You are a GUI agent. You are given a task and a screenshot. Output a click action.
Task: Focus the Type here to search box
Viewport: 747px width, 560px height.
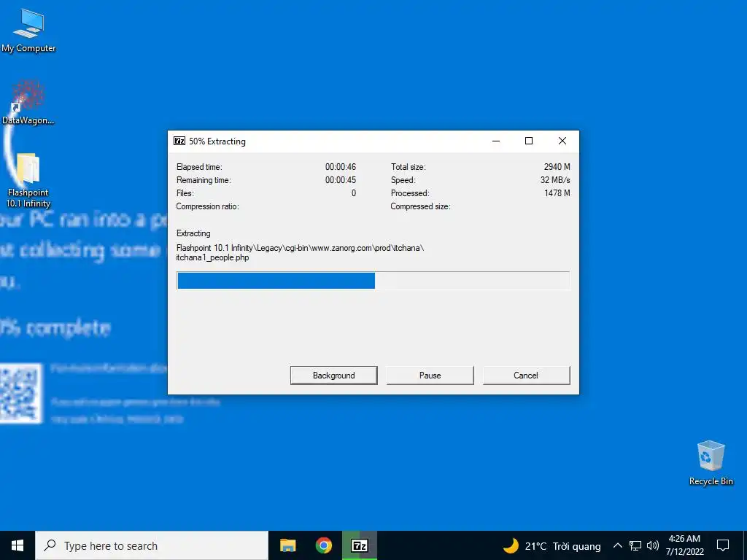tap(152, 545)
